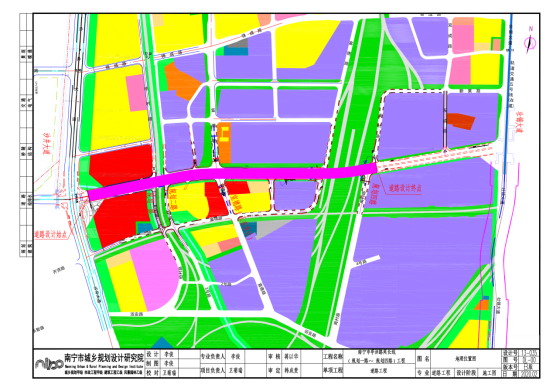
Task: Select the 审核 label cell
Action: pyautogui.click(x=274, y=357)
